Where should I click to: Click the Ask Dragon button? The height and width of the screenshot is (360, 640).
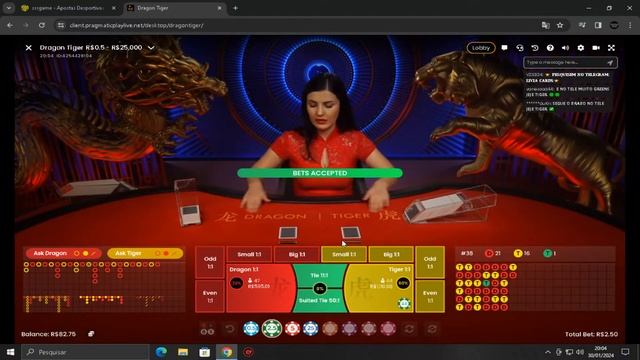[x=63, y=253]
